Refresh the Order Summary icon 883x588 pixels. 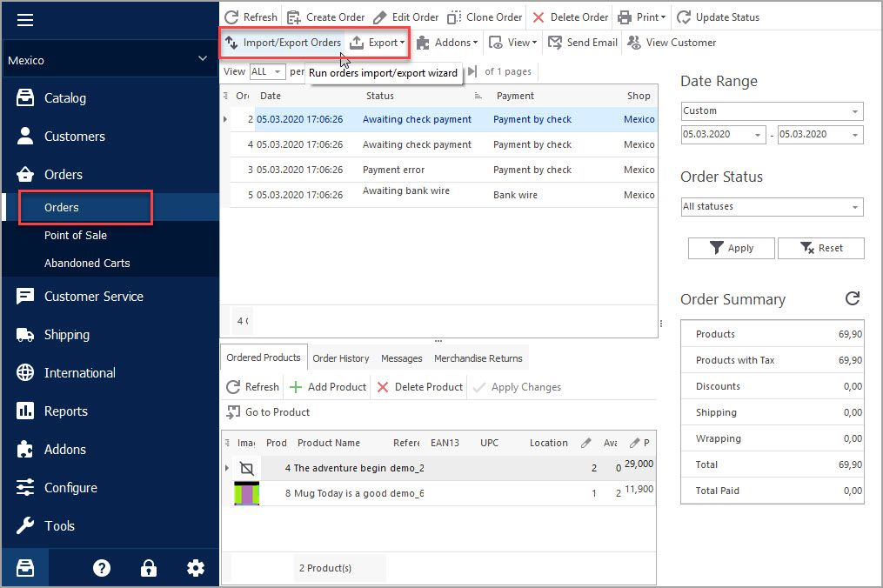click(853, 298)
